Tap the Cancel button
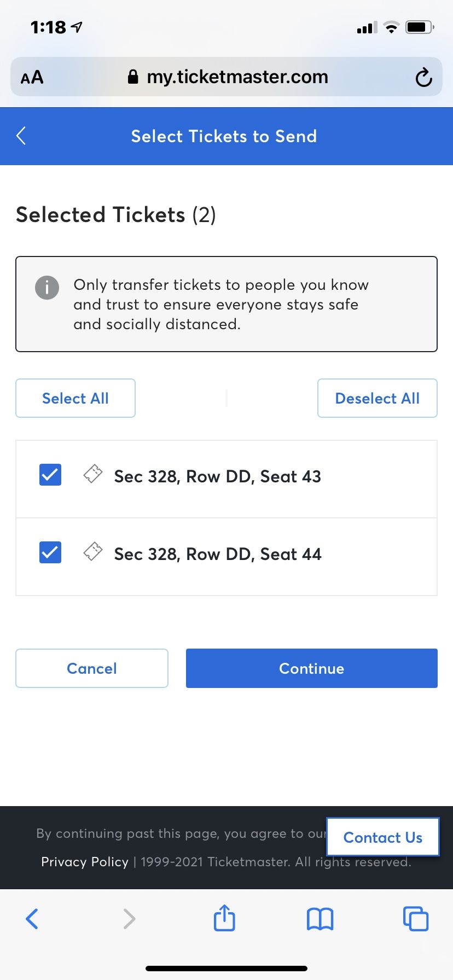Viewport: 453px width, 980px height. coord(92,668)
